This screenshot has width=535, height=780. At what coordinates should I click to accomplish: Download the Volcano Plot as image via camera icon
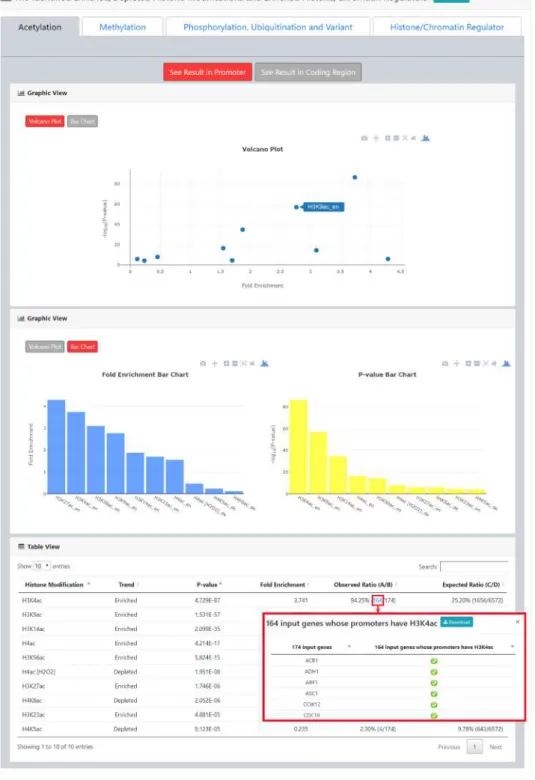[x=364, y=138]
